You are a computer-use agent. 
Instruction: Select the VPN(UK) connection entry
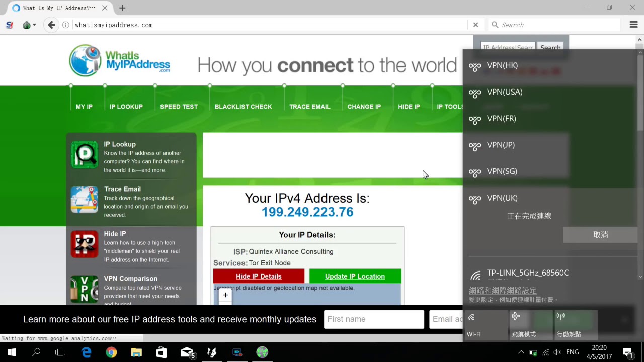pos(550,199)
